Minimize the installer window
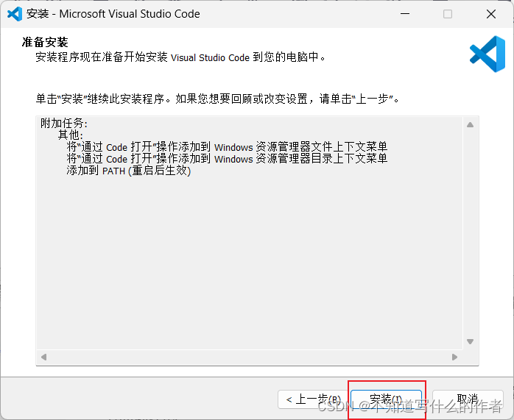514x420 pixels. coord(405,14)
